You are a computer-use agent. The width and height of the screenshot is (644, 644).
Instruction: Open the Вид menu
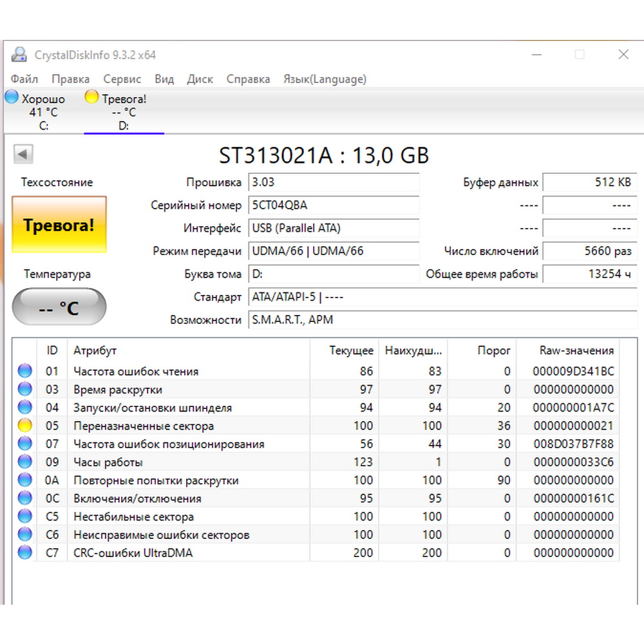click(164, 79)
